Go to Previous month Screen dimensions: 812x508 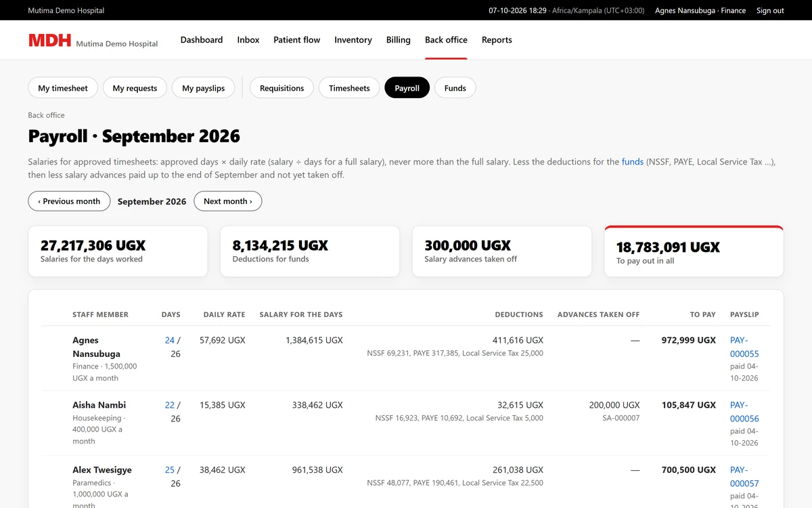click(x=69, y=201)
